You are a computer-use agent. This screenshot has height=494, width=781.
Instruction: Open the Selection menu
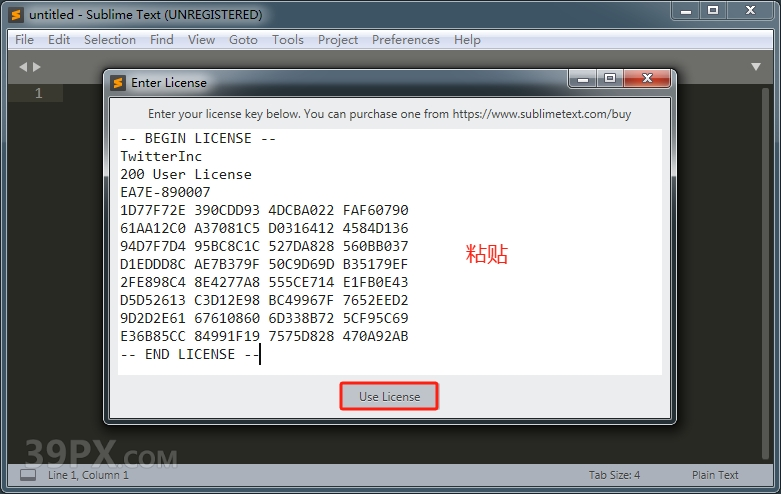[x=110, y=40]
